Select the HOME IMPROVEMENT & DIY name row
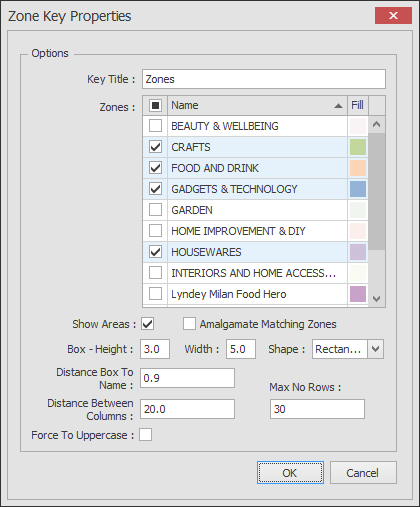Screen dimensions: 420x507 [x=257, y=231]
